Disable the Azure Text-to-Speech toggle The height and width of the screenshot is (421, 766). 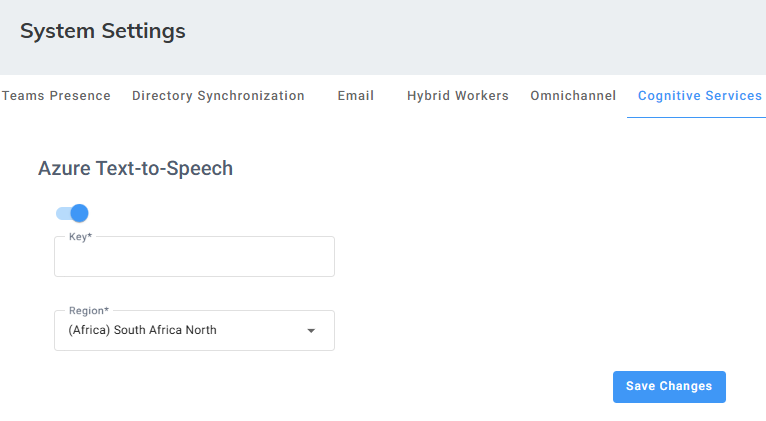pyautogui.click(x=72, y=213)
